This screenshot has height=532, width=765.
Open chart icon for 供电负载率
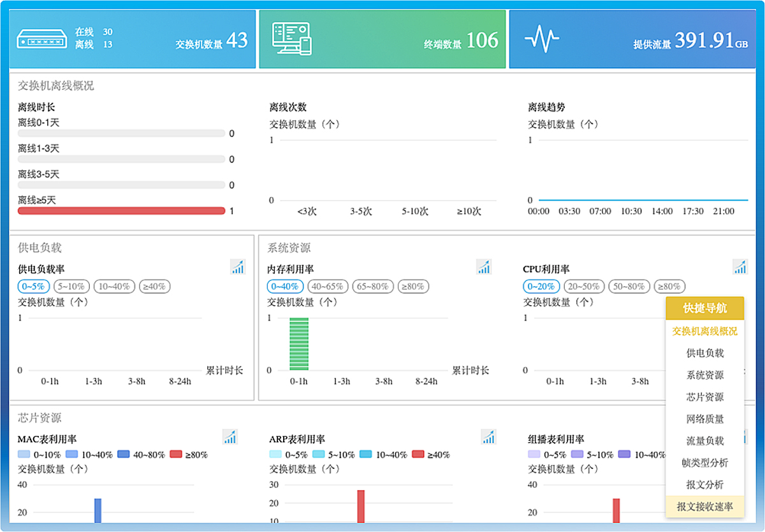point(238,267)
